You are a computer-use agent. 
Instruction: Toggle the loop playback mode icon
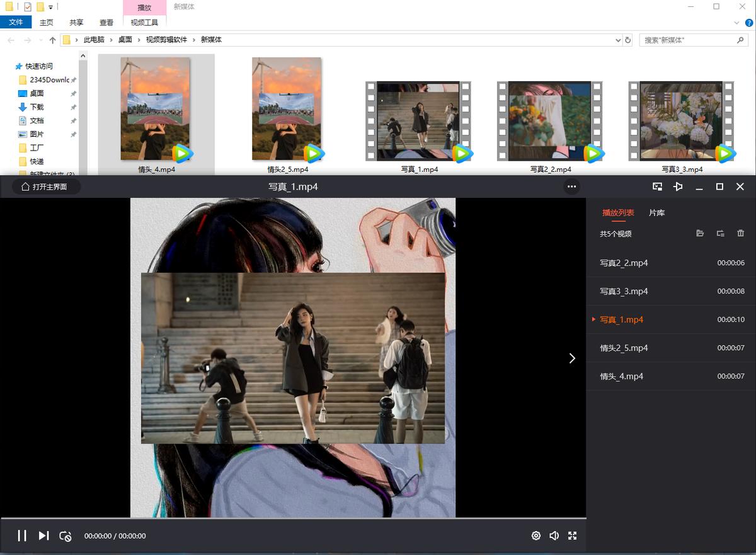click(66, 536)
